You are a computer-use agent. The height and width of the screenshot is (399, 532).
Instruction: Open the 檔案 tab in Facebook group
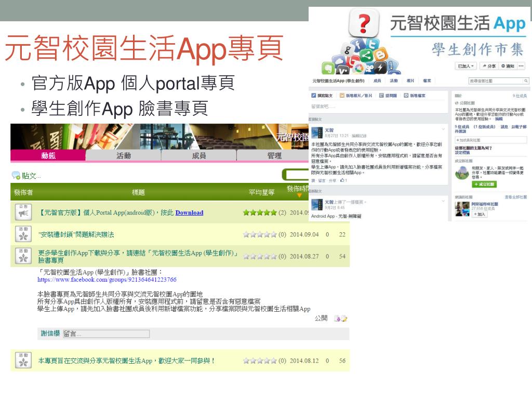[x=427, y=81]
